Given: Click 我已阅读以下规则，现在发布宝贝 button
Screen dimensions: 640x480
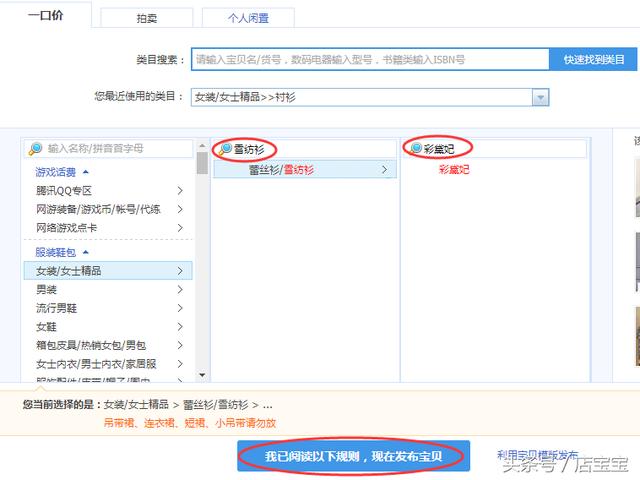Looking at the screenshot, I should [x=353, y=456].
